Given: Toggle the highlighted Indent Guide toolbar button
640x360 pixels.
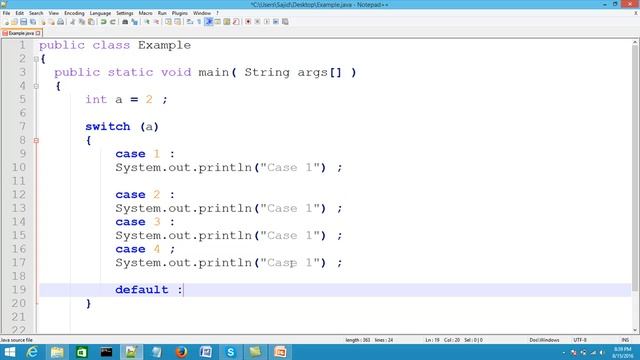Looking at the screenshot, I should [x=209, y=22].
